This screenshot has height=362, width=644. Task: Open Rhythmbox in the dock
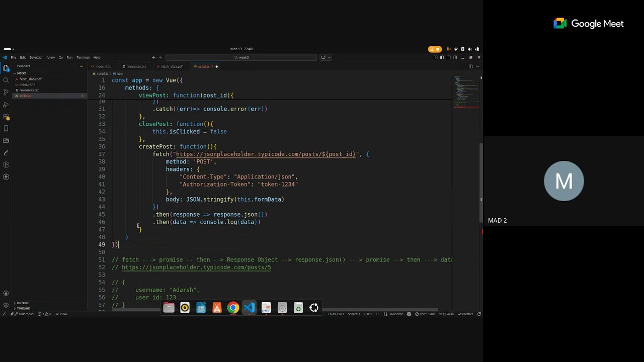[x=185, y=308]
